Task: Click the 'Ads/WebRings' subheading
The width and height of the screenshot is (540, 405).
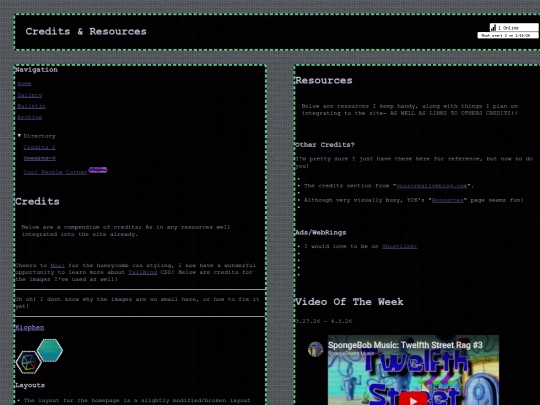Action: (x=321, y=233)
